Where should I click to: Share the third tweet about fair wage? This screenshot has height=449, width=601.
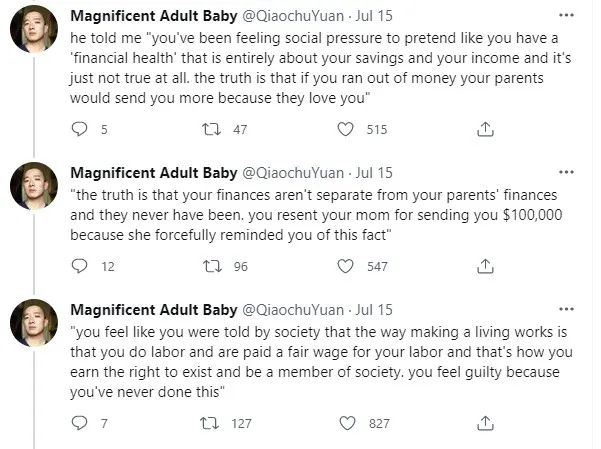486,423
